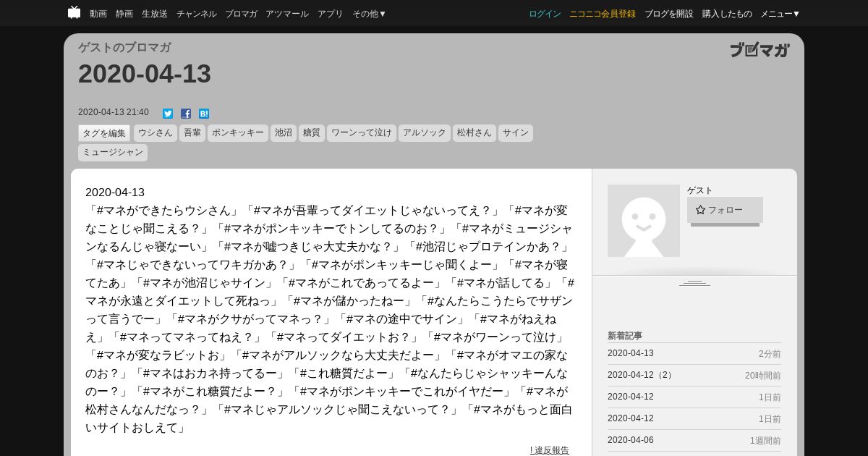Open the 静画 menu item
This screenshot has height=456, width=868.
124,14
